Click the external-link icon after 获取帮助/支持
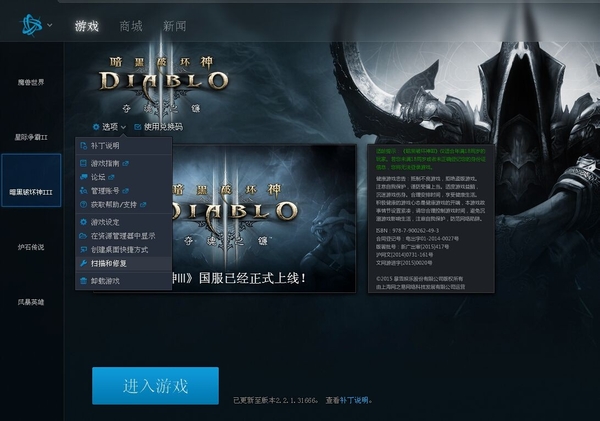This screenshot has height=421, width=600. pos(143,205)
